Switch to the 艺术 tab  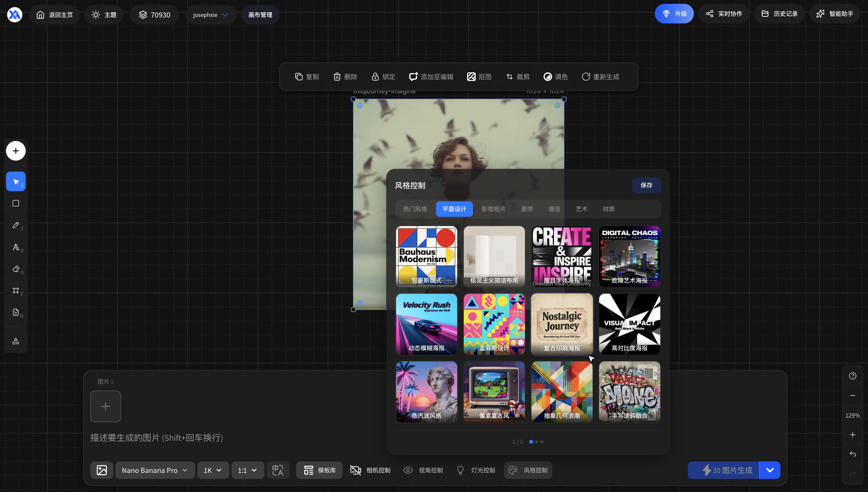coord(581,209)
